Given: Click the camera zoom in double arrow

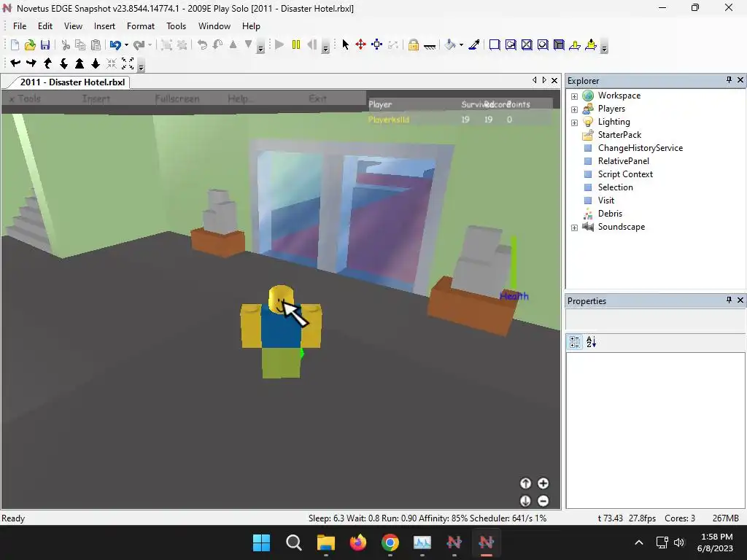Looking at the screenshot, I should click(80, 63).
